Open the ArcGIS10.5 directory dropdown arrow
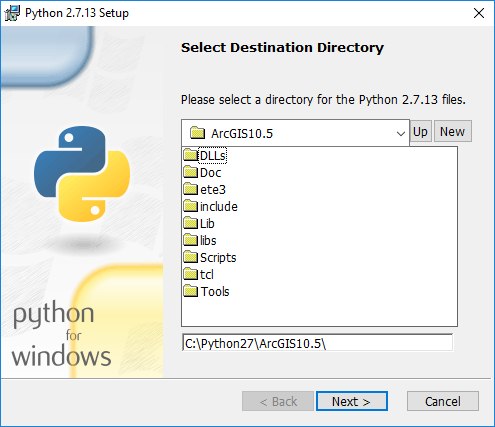 [401, 134]
